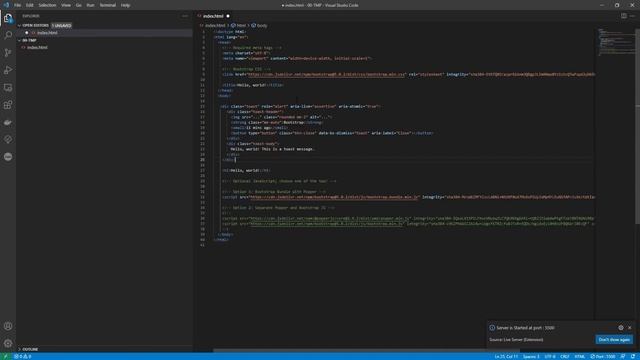Click the remote window indicator in status bar
Image resolution: width=640 pixels, height=360 pixels.
[5, 356]
